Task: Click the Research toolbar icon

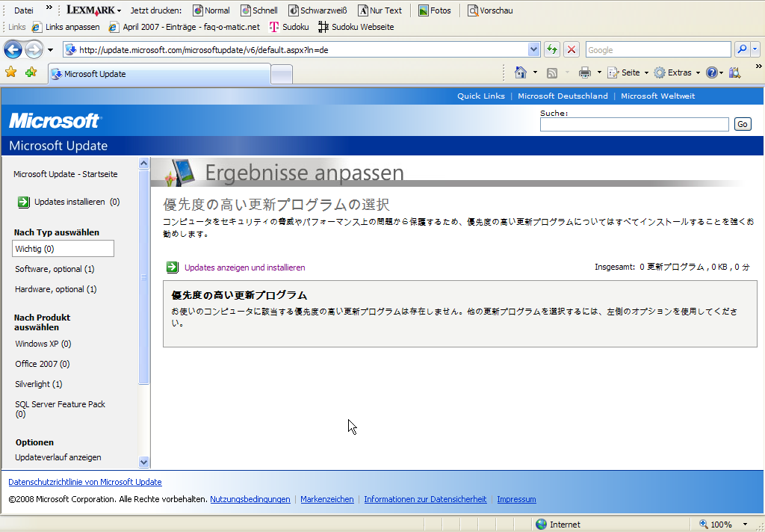Action: [734, 73]
